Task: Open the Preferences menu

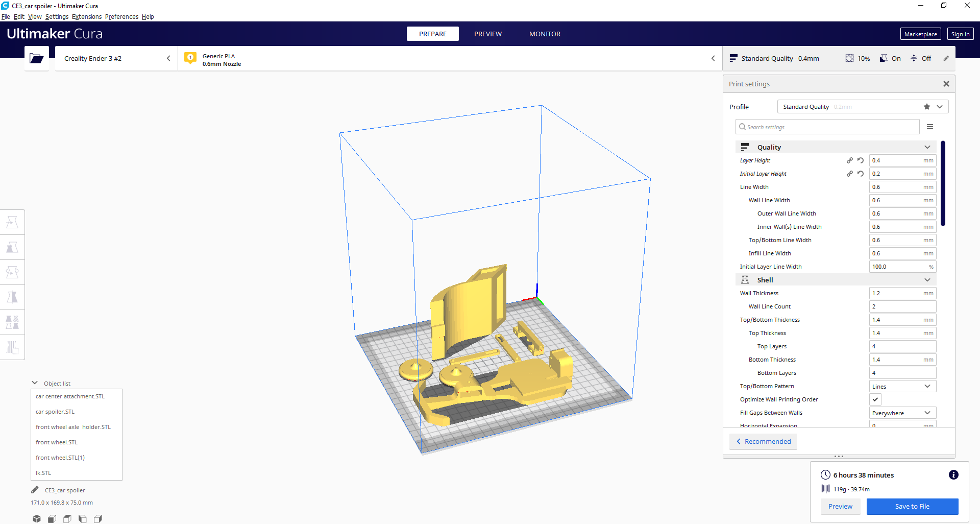Action: [121, 16]
